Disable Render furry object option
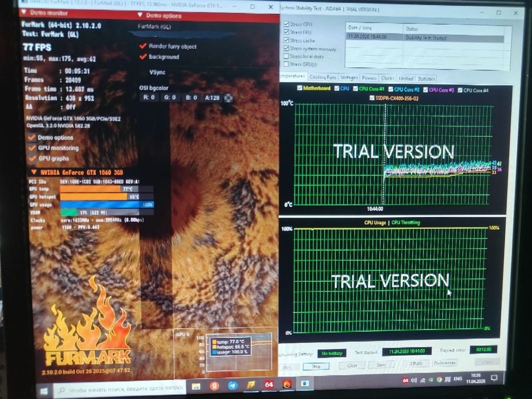The image size is (532, 399). (x=143, y=46)
